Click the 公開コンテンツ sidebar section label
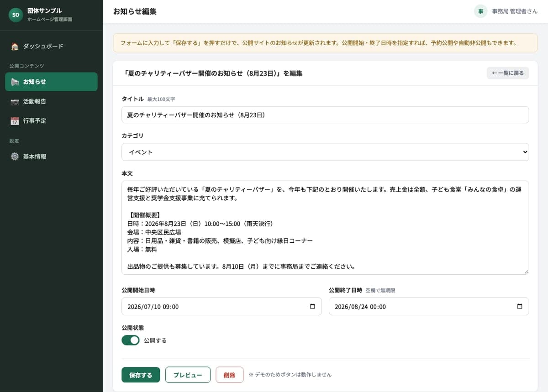The image size is (548, 392). click(x=27, y=66)
